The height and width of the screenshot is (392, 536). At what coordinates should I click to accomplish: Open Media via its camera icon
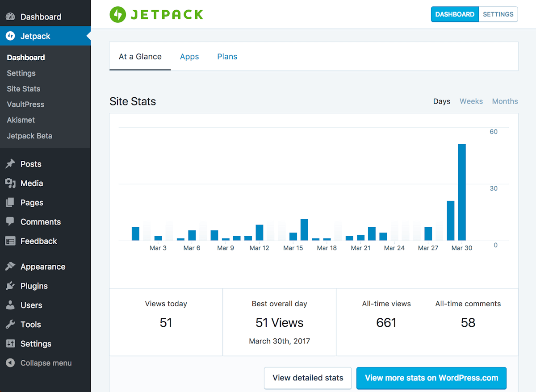[x=10, y=183]
